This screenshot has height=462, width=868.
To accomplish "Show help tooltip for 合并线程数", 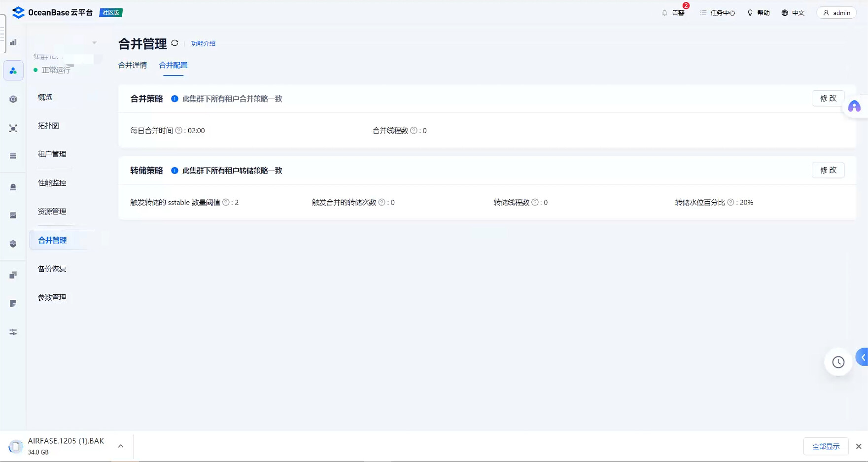I will click(x=414, y=131).
